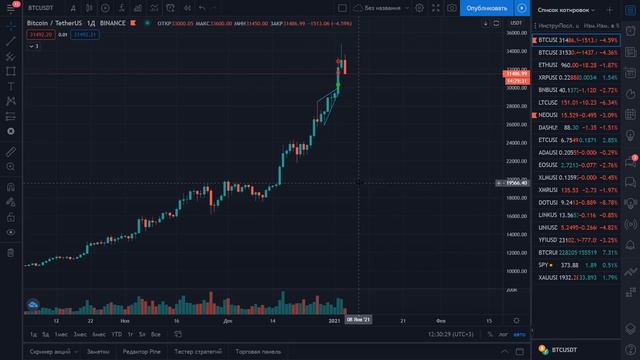This screenshot has height=360, width=640.
Task: Open the chart layout selector square icon
Action: click(x=342, y=8)
